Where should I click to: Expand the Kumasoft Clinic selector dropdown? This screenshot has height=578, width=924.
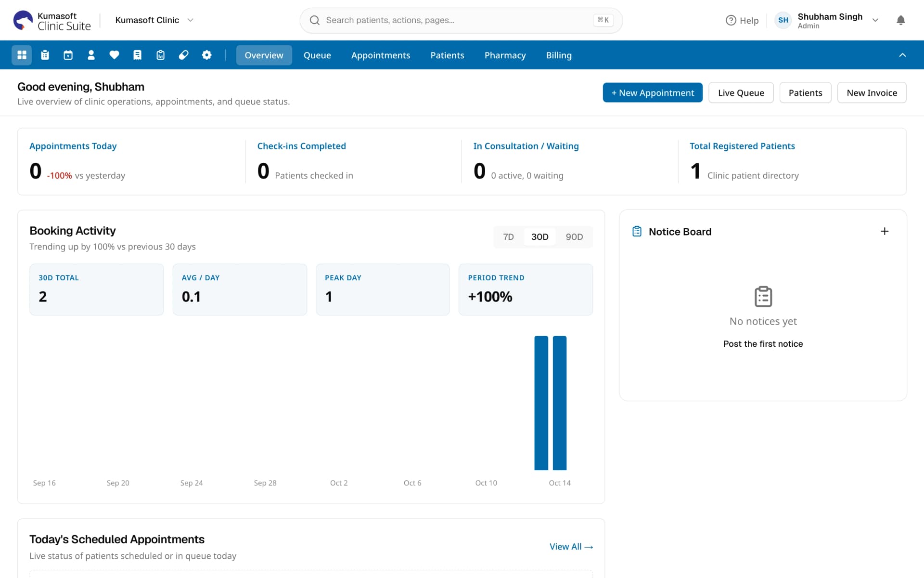154,20
